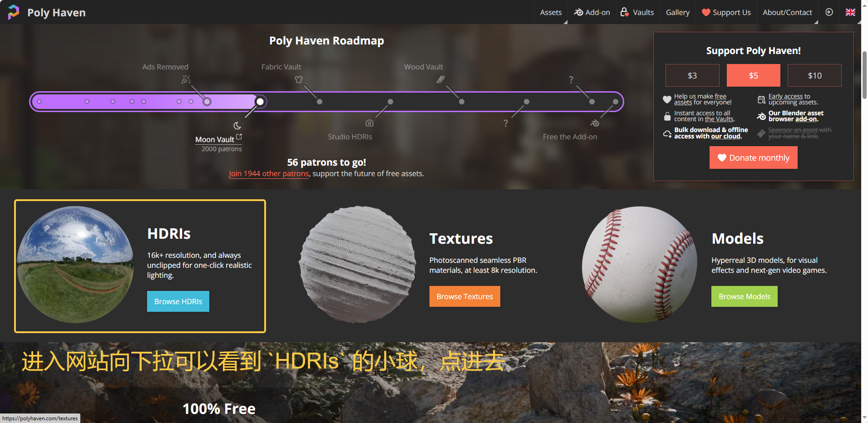
Task: Click the Fabric Vault shirt icon
Action: click(x=298, y=79)
